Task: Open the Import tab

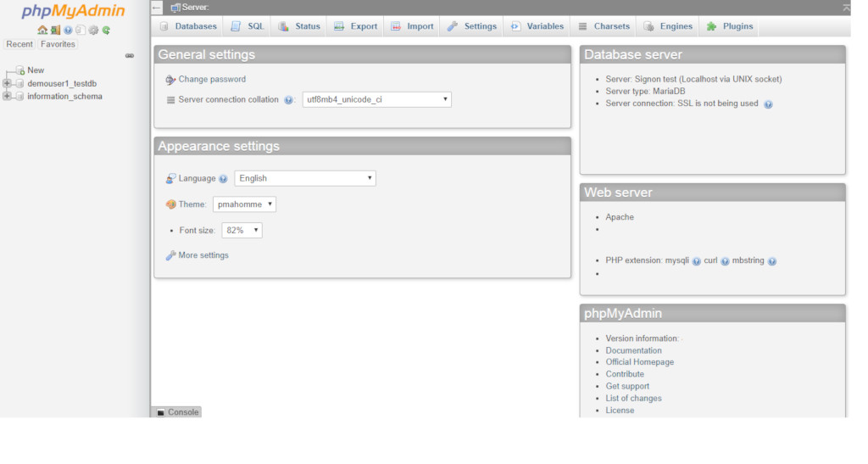Action: [x=412, y=26]
